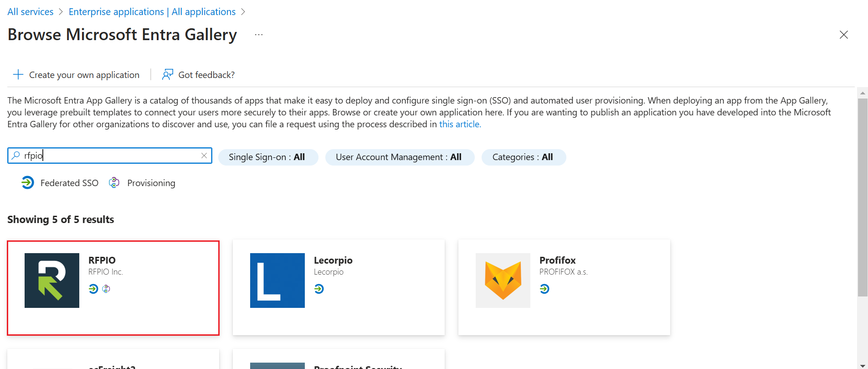Click the Federated SSO legend label
This screenshot has height=369, width=868.
69,183
